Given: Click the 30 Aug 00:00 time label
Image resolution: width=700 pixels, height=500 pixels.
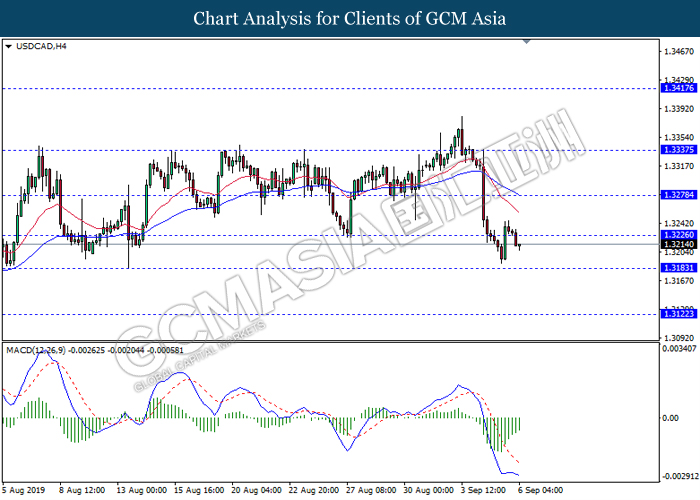Looking at the screenshot, I should pyautogui.click(x=429, y=490).
